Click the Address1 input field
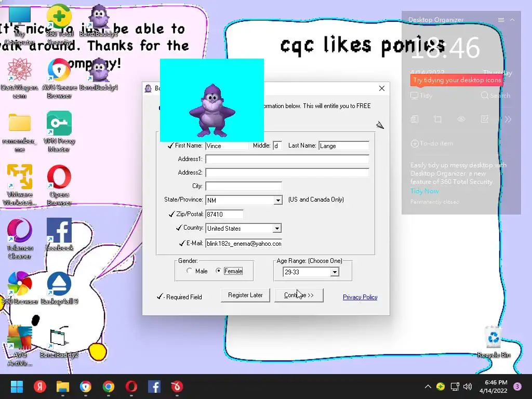 pyautogui.click(x=287, y=159)
